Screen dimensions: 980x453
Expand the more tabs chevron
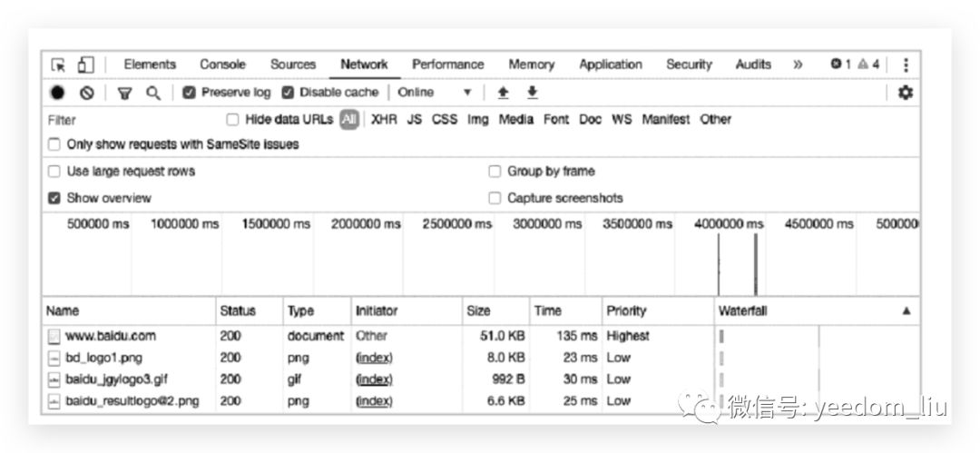(x=798, y=64)
